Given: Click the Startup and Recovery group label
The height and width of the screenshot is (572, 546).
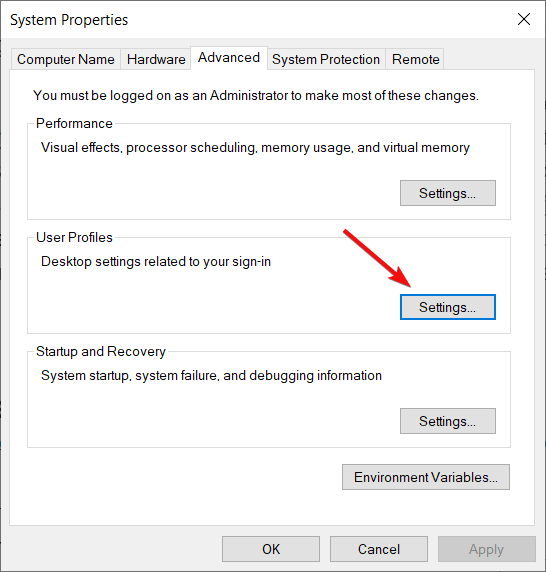Looking at the screenshot, I should pyautogui.click(x=101, y=351).
